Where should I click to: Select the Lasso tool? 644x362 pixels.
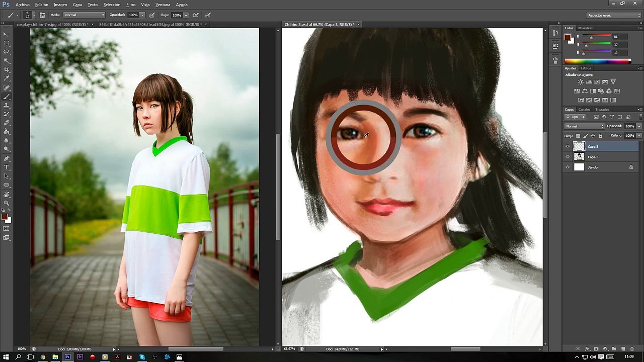click(7, 52)
